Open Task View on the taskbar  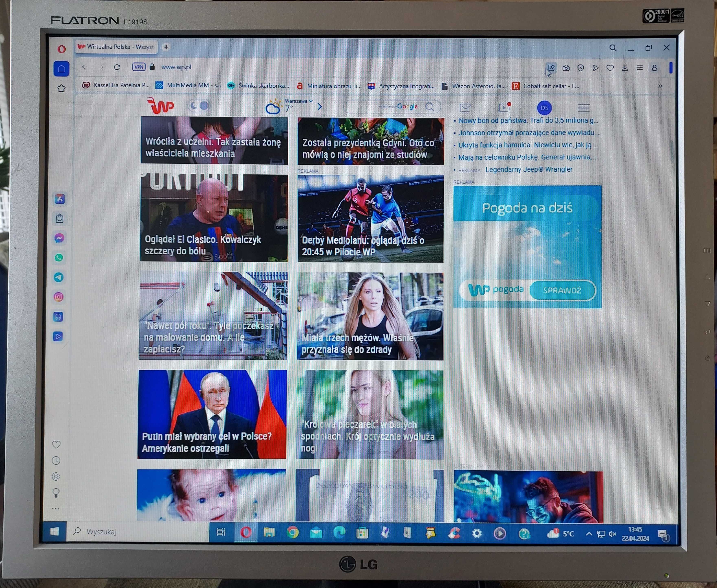point(221,532)
